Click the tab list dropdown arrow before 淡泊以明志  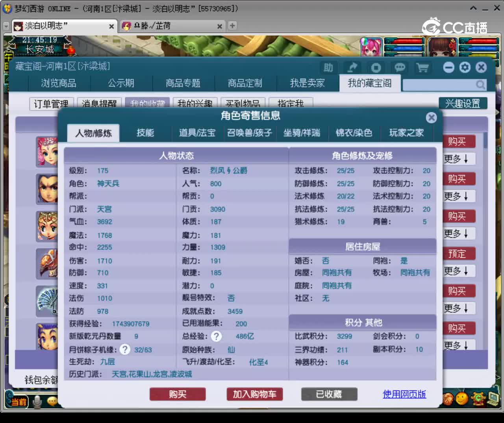point(6,26)
